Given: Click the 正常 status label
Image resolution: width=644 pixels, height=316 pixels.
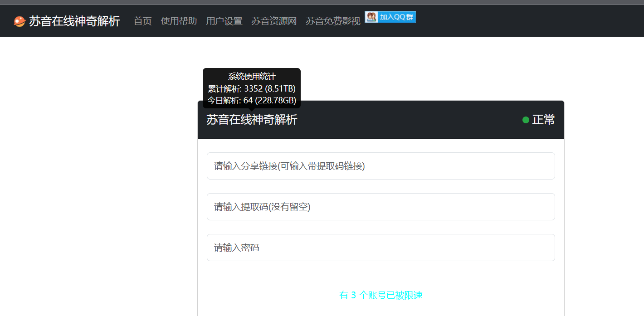Looking at the screenshot, I should (543, 120).
